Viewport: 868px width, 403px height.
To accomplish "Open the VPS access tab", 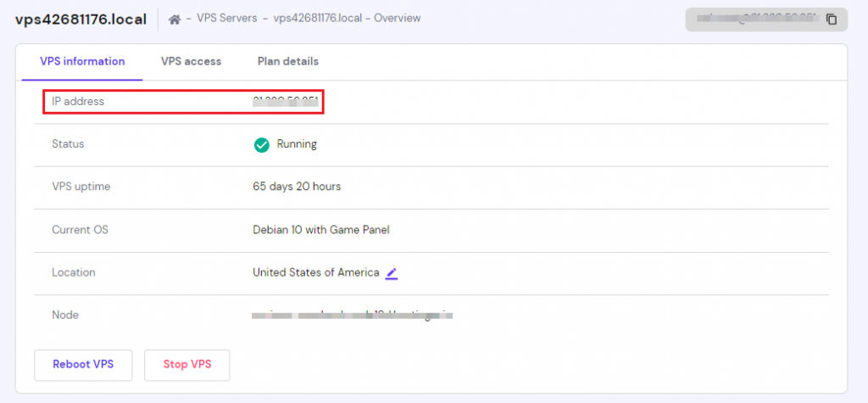I will 191,61.
